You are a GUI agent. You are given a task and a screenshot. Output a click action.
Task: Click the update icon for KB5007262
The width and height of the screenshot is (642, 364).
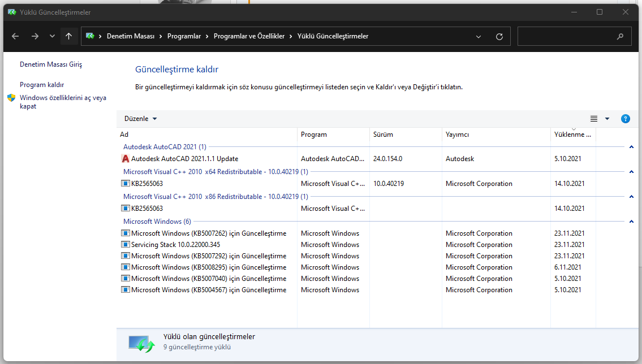click(x=125, y=233)
